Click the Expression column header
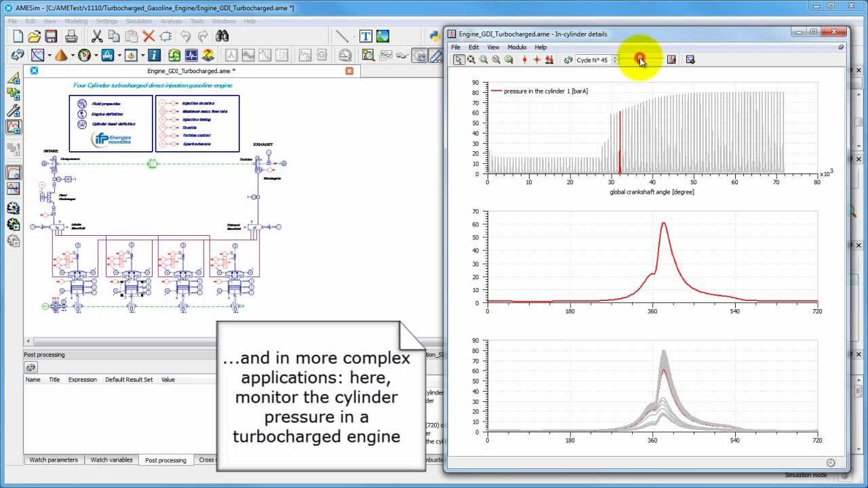This screenshot has width=868, height=488. [83, 380]
